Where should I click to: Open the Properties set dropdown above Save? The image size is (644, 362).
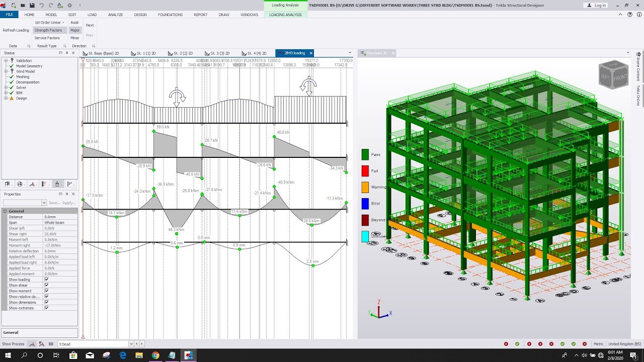[44, 203]
